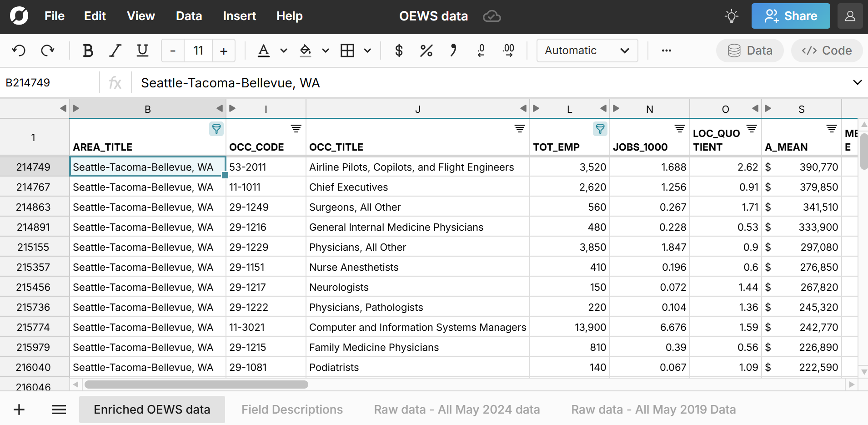Toggle italic formatting
Image resolution: width=868 pixels, height=425 pixels.
click(115, 51)
